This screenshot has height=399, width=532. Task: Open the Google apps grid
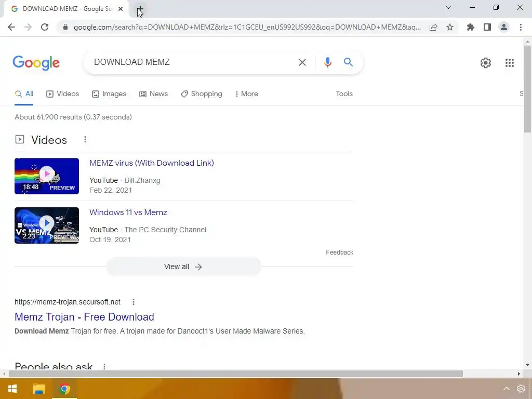(509, 63)
